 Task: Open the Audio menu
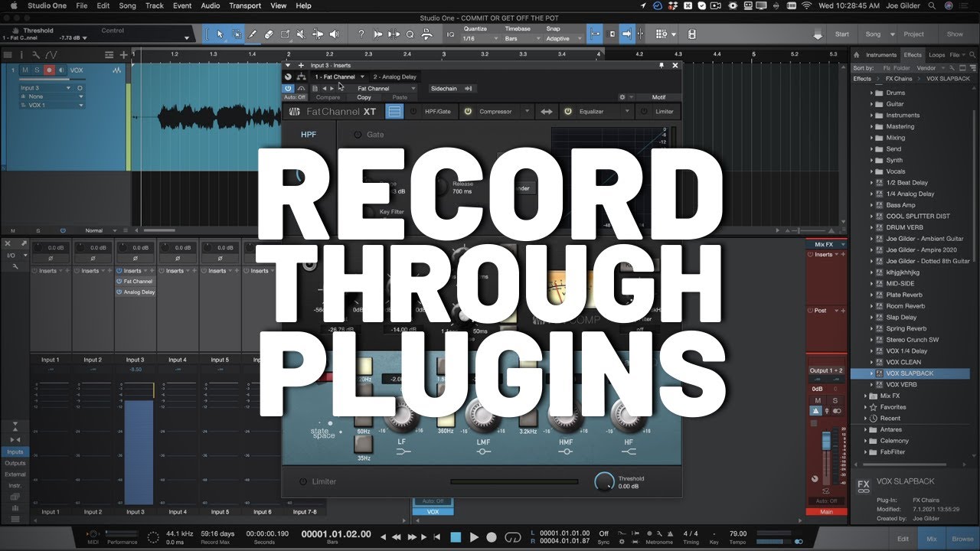pos(210,5)
